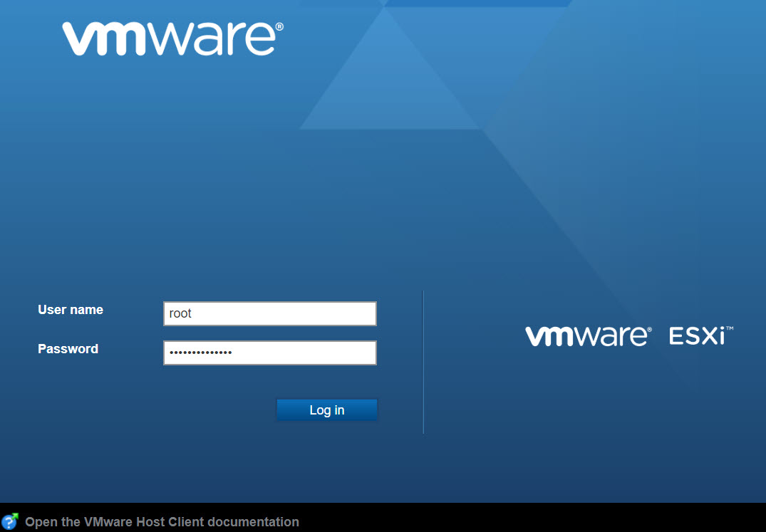Click the black footer bar's empty area
Image resolution: width=766 pixels, height=532 pixels.
click(x=534, y=518)
